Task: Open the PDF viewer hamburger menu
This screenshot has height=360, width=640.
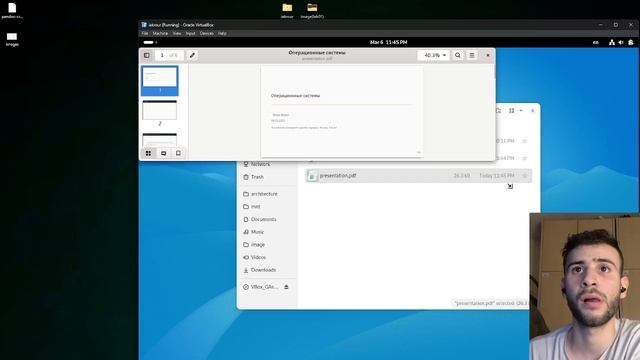Action: coord(471,55)
